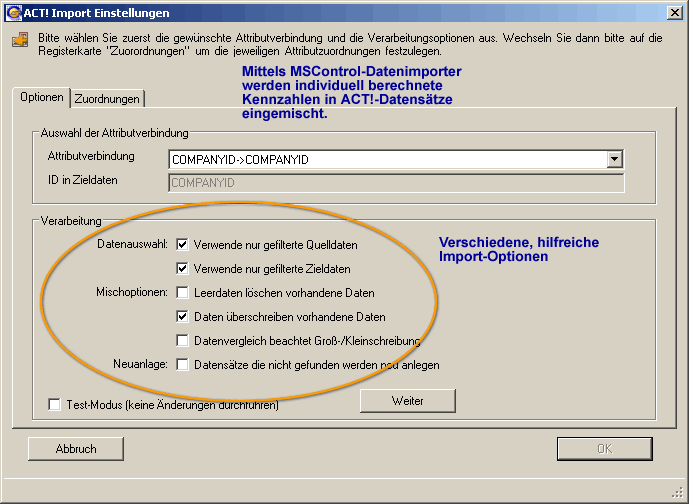This screenshot has height=504, width=689.
Task: Click the Mischoptionen: label
Action: (x=132, y=292)
